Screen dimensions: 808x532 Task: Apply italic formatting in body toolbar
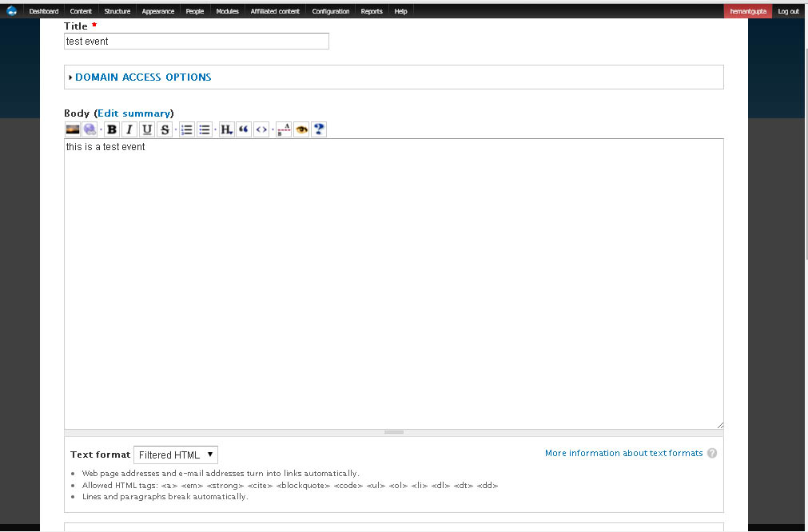(x=129, y=129)
